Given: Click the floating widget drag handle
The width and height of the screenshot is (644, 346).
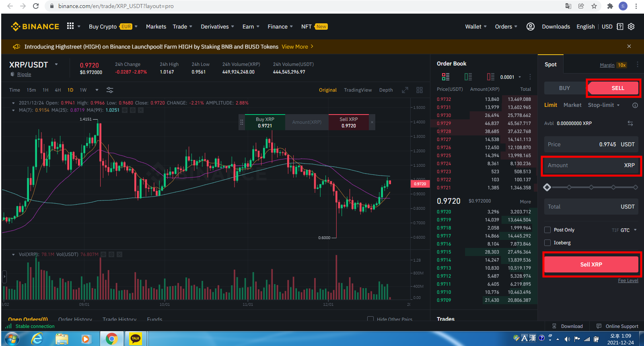Looking at the screenshot, I should pos(242,122).
